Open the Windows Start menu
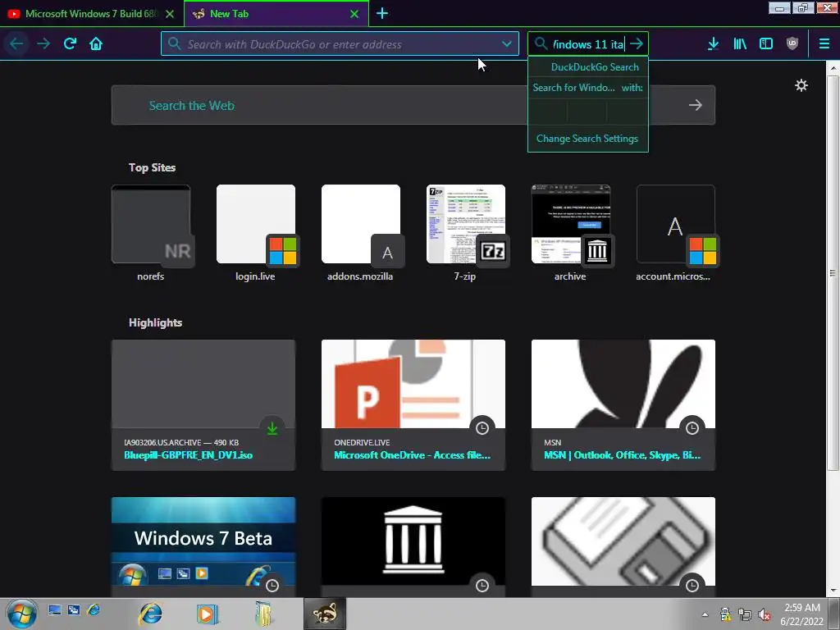Screen dimensions: 840x630 [x=21, y=614]
